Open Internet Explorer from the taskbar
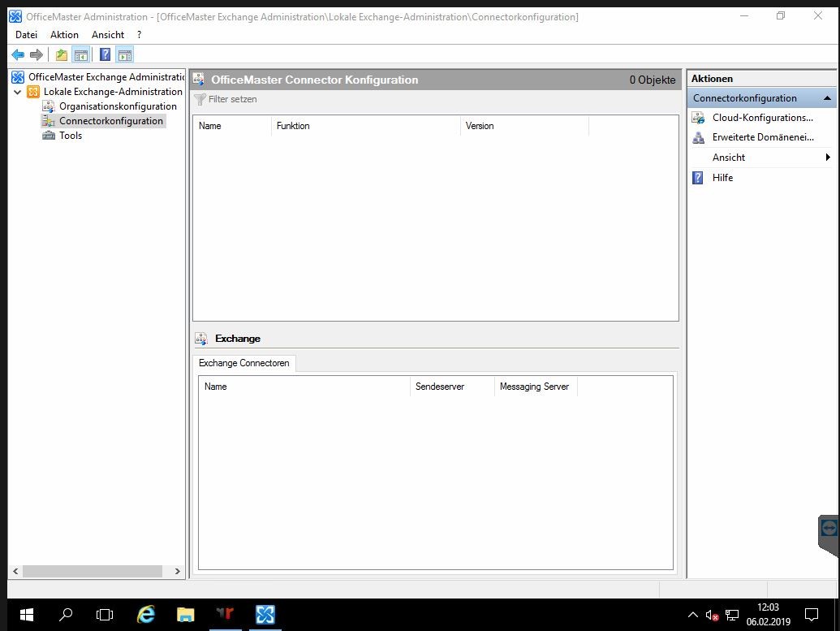This screenshot has height=631, width=840. [x=146, y=615]
